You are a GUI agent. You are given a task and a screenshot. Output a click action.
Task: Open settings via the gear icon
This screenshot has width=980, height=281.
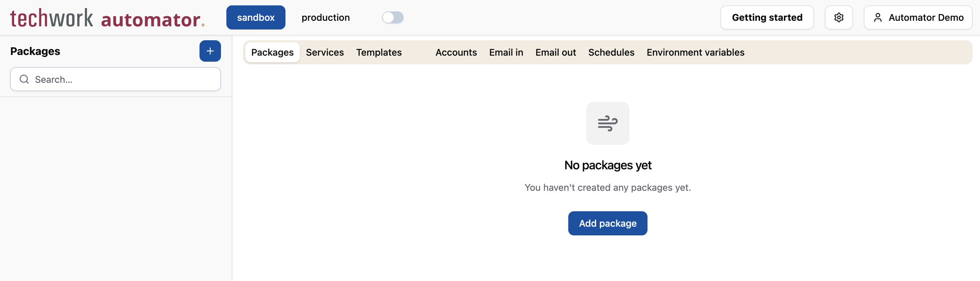(839, 17)
